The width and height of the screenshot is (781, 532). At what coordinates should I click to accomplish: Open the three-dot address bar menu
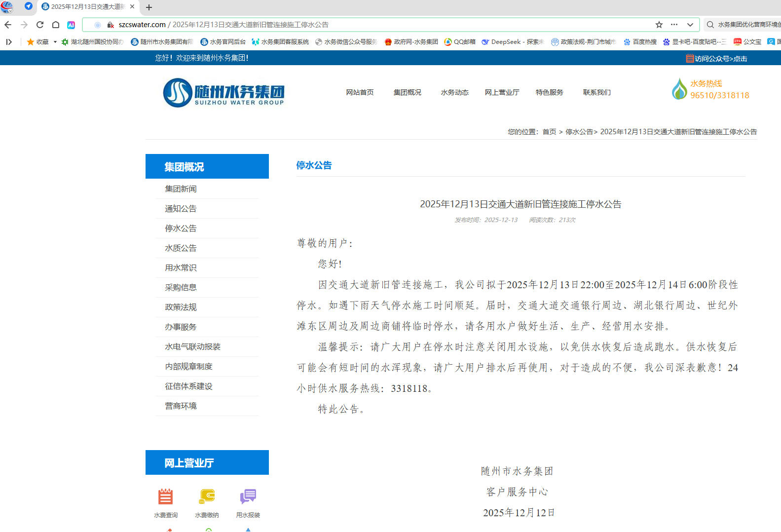click(674, 25)
